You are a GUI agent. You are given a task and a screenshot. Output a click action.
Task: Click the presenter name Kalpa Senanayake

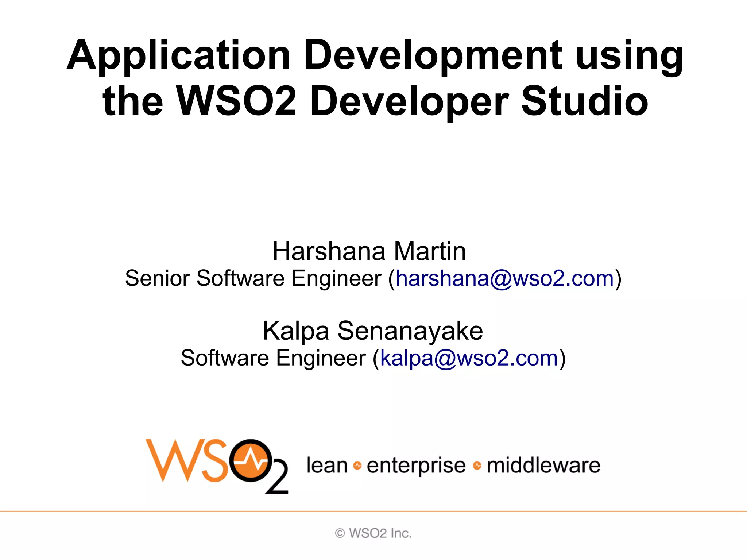click(x=373, y=331)
